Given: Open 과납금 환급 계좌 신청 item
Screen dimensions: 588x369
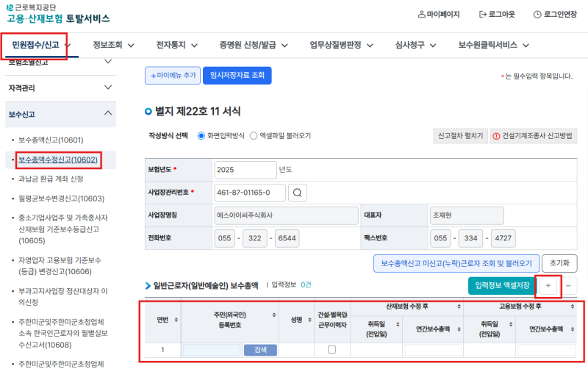Looking at the screenshot, I should tap(51, 179).
